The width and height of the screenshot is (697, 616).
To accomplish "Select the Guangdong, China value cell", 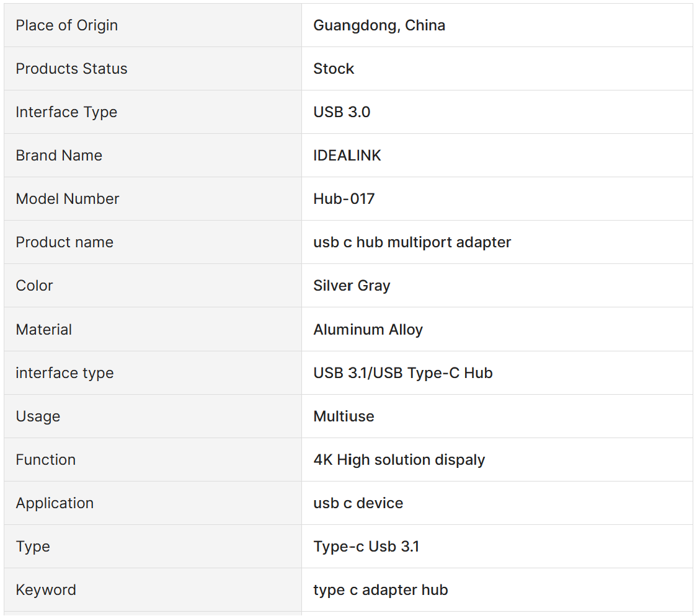I will click(379, 25).
